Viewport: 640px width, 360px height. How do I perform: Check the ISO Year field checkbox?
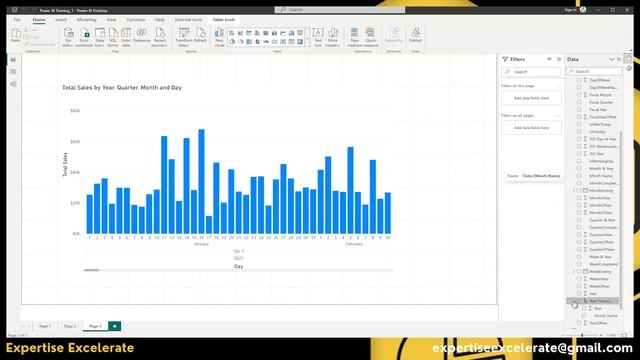tap(579, 153)
